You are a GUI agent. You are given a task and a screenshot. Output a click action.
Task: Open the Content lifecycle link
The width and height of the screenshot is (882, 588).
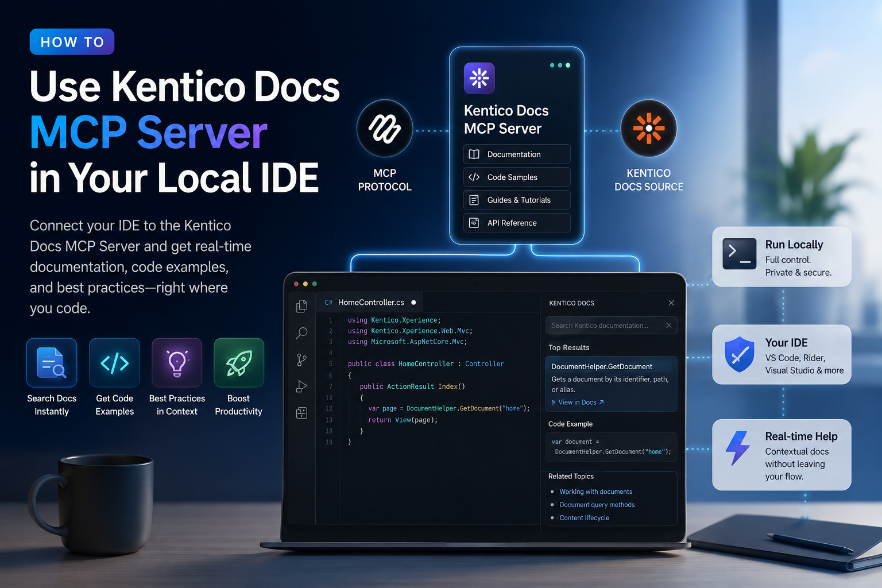tap(585, 518)
